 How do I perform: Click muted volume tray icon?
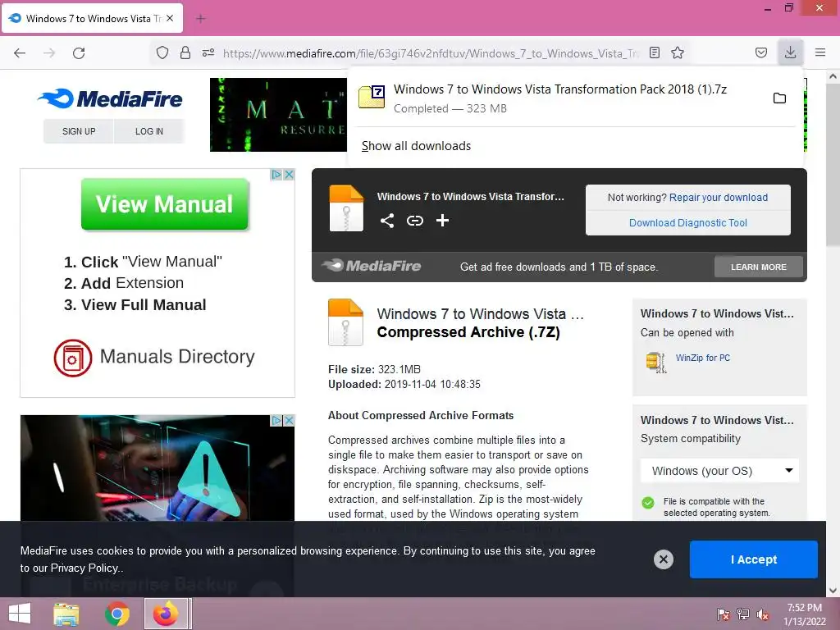point(763,614)
